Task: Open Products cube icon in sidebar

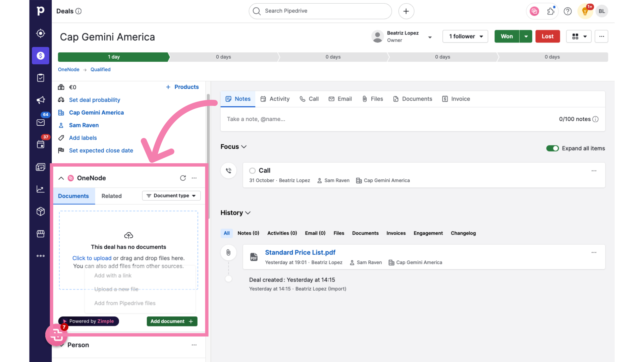Action: click(x=41, y=211)
